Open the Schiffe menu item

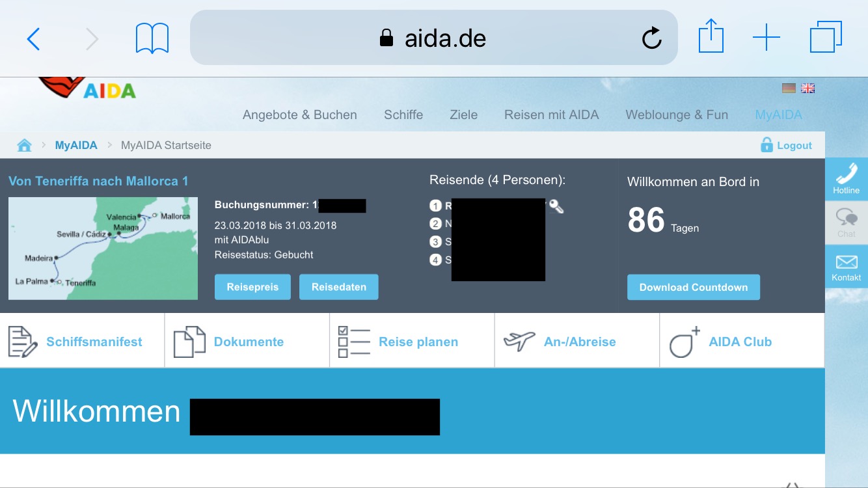403,115
